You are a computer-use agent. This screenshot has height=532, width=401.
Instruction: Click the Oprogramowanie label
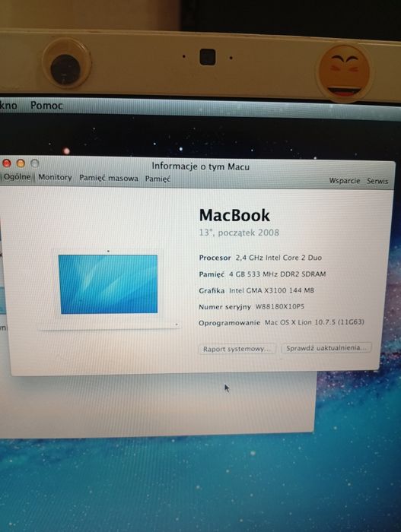point(229,323)
